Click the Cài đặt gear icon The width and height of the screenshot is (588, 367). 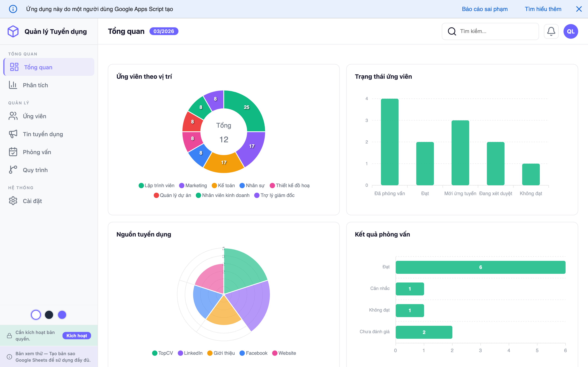pyautogui.click(x=13, y=201)
